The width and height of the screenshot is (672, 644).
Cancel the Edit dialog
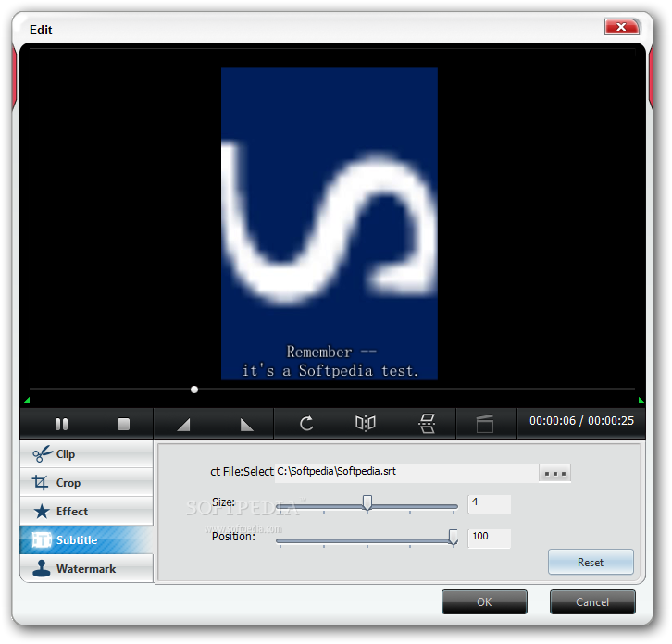click(592, 602)
